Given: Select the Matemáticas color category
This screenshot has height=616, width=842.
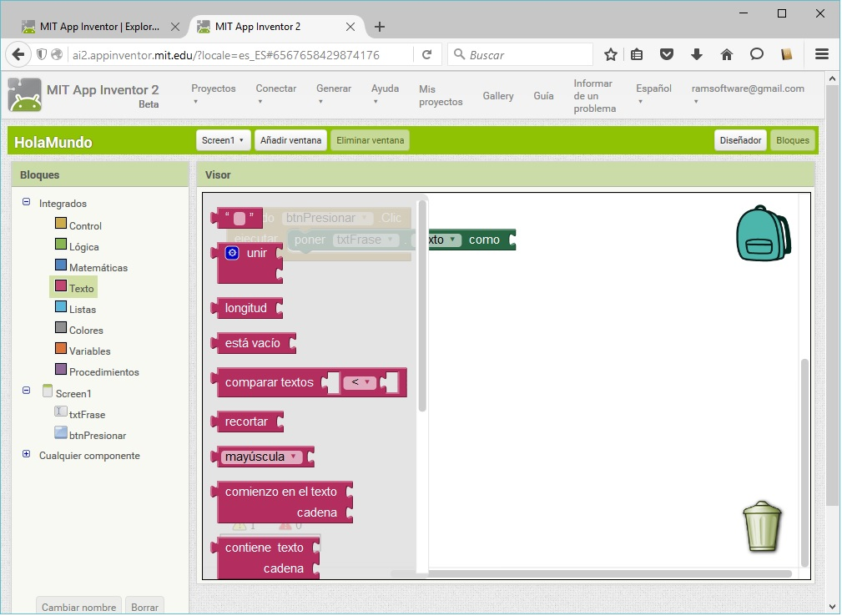Looking at the screenshot, I should tap(98, 267).
